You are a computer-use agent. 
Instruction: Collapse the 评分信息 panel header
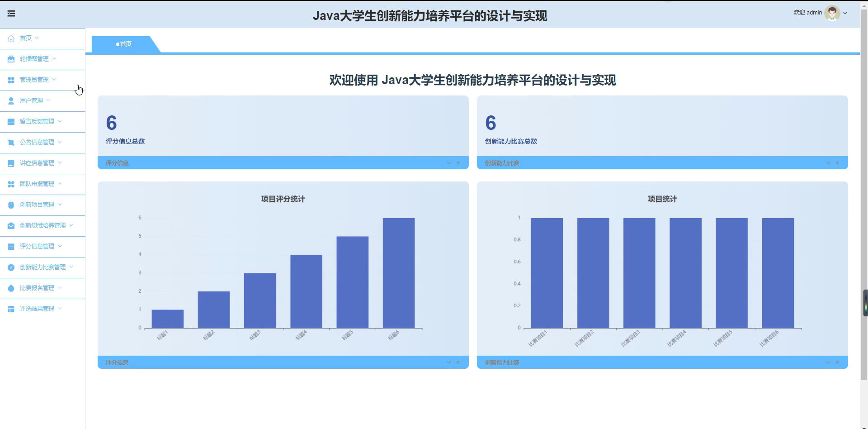[x=448, y=162]
